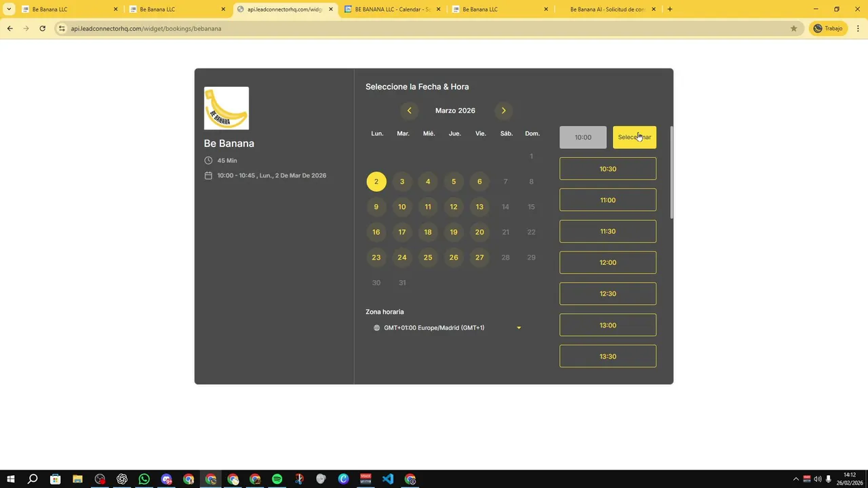Click the time slots list scrollbar

pos(671,172)
